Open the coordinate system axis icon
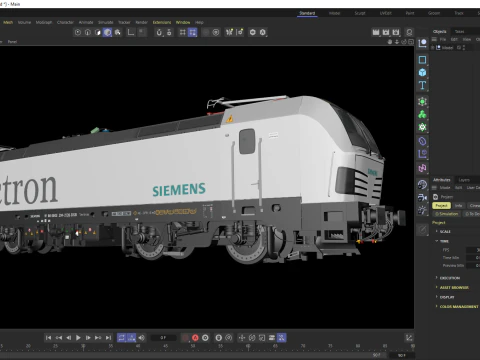The width and height of the screenshot is (480, 360). [131, 32]
